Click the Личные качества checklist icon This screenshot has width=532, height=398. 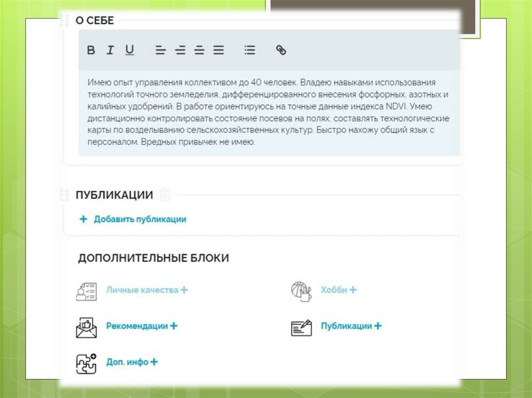tap(87, 291)
